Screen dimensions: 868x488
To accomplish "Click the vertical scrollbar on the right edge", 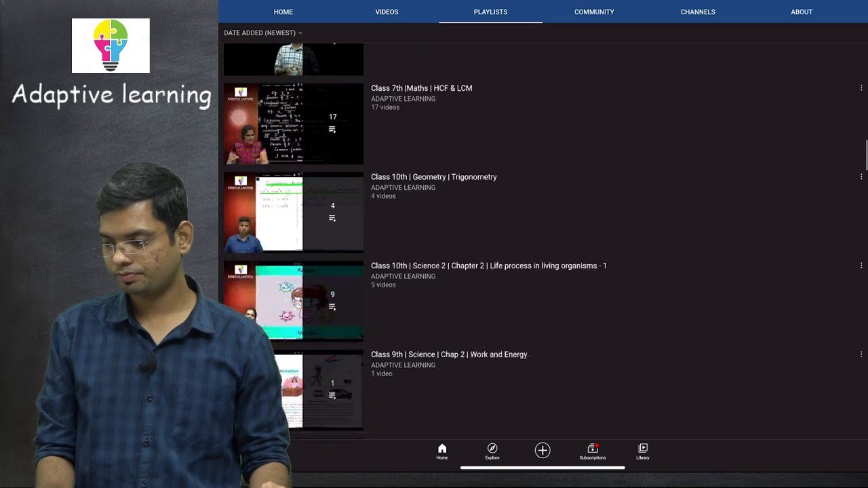I will pos(865,156).
